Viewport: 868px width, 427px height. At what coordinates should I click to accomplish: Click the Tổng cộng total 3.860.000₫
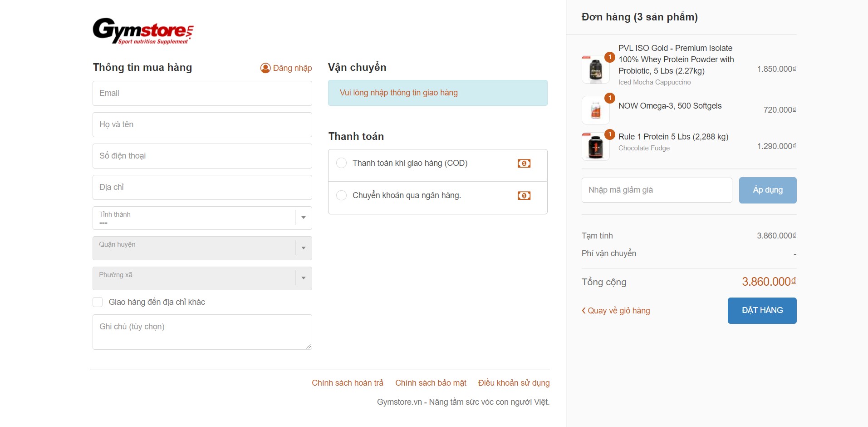click(769, 282)
